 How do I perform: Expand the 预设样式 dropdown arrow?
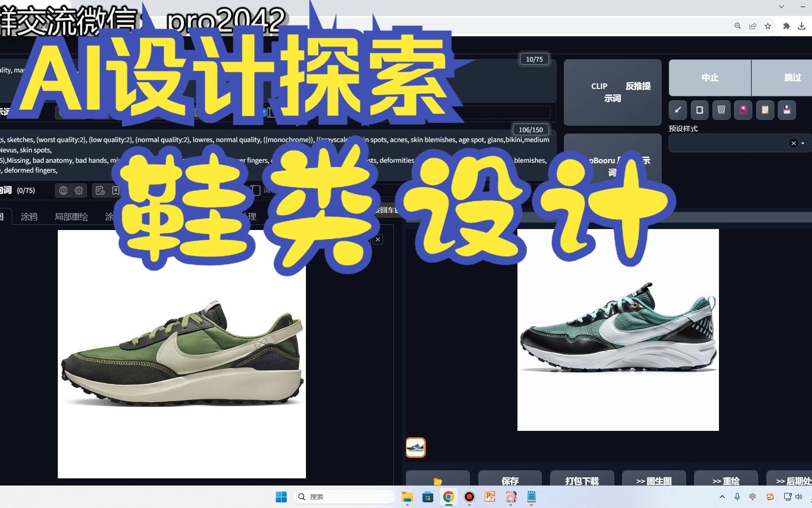pos(803,143)
